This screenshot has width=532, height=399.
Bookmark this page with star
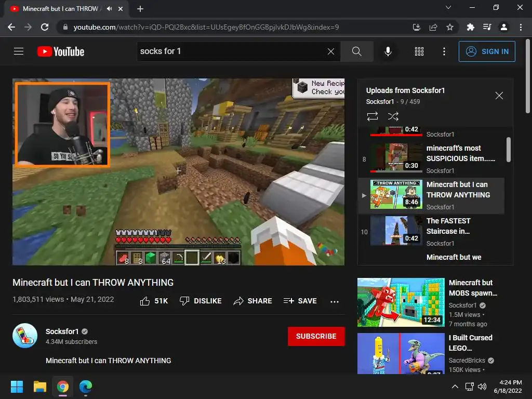point(449,27)
